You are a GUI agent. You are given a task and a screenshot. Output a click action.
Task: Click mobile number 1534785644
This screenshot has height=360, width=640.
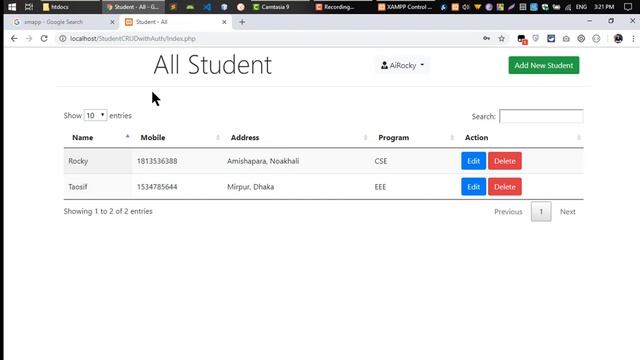click(x=157, y=187)
